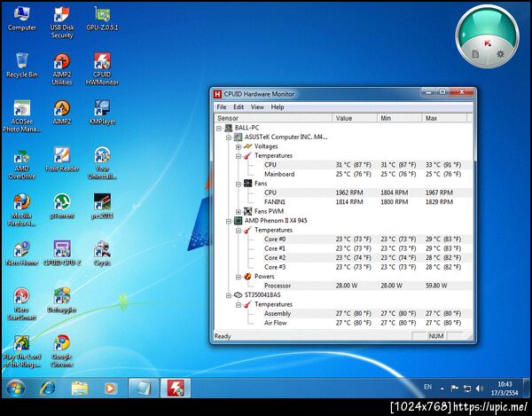Screen dimensions: 532x416
Task: Show hidden tray icons arrow
Action: [x=442, y=389]
